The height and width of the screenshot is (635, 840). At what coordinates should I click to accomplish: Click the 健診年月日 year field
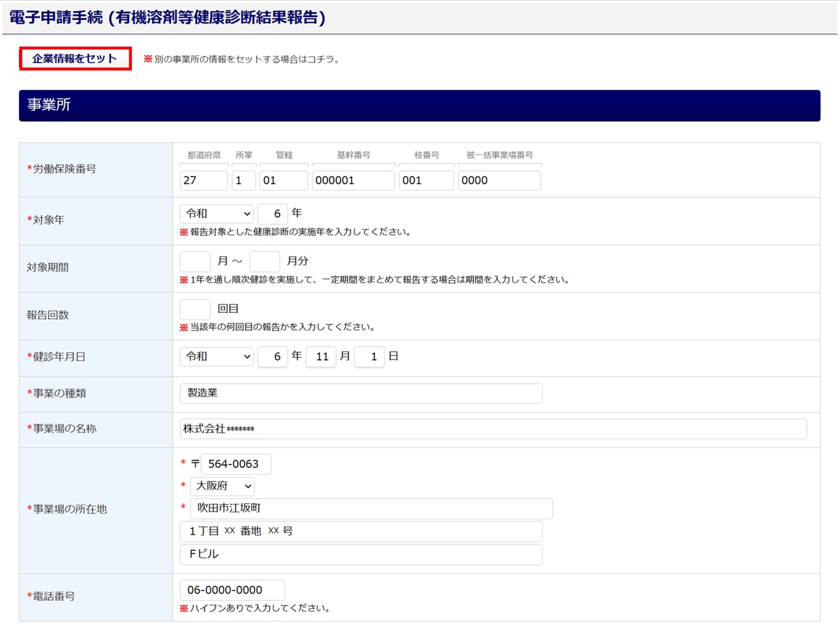click(x=273, y=356)
